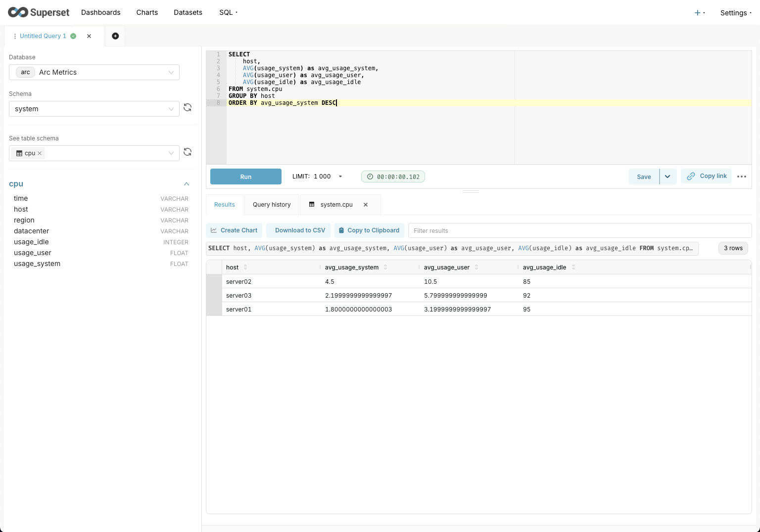The height and width of the screenshot is (532, 760).
Task: Sort results by the host column
Action: 245,267
